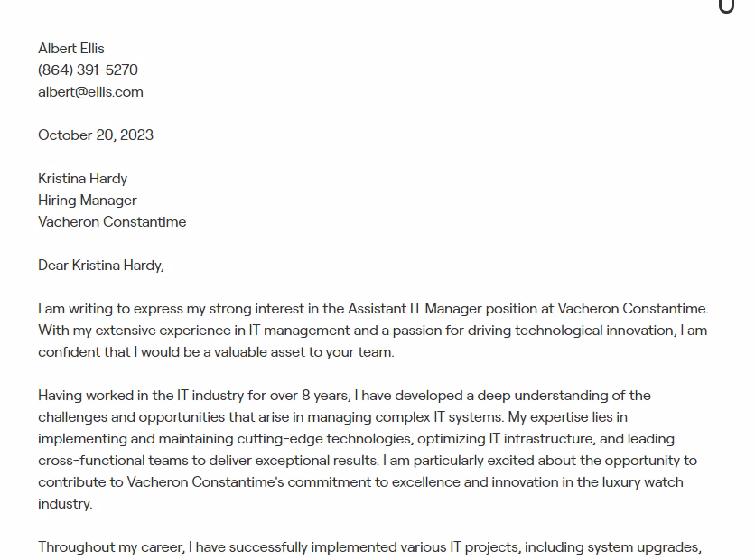Click the email address albert@ellis.com

point(90,92)
